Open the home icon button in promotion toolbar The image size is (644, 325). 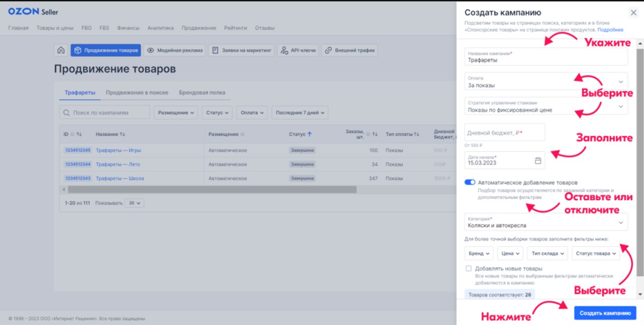(x=61, y=50)
